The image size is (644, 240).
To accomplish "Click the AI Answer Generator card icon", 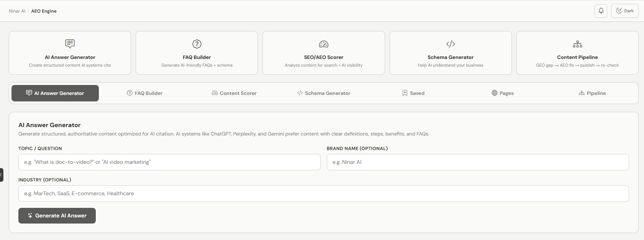I will tap(70, 44).
